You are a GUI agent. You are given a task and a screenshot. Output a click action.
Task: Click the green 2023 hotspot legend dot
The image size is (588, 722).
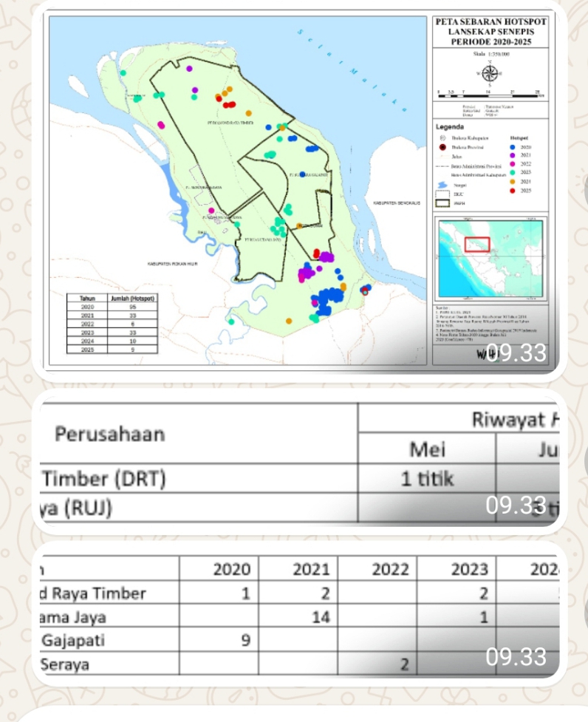pos(513,173)
